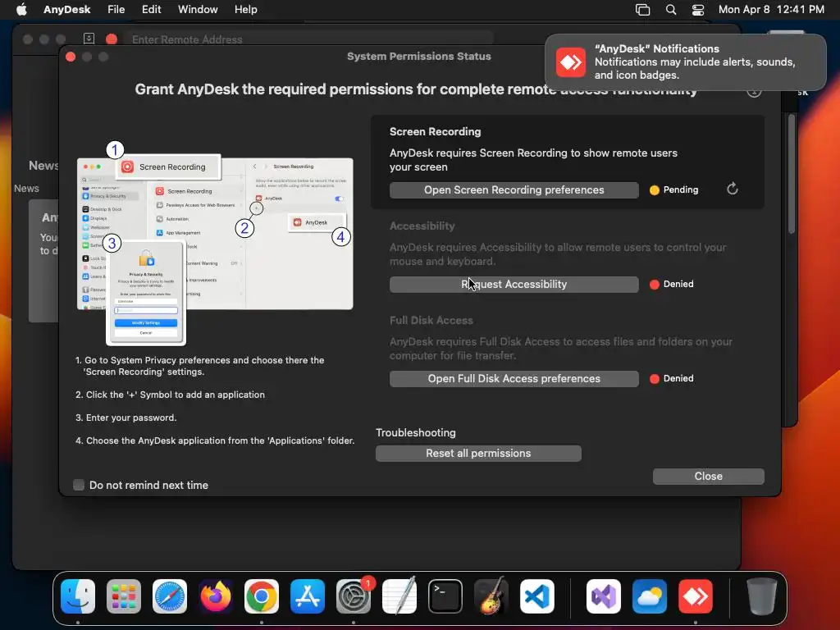Viewport: 840px width, 630px height.
Task: Open TextEdit from the Dock
Action: pyautogui.click(x=399, y=596)
